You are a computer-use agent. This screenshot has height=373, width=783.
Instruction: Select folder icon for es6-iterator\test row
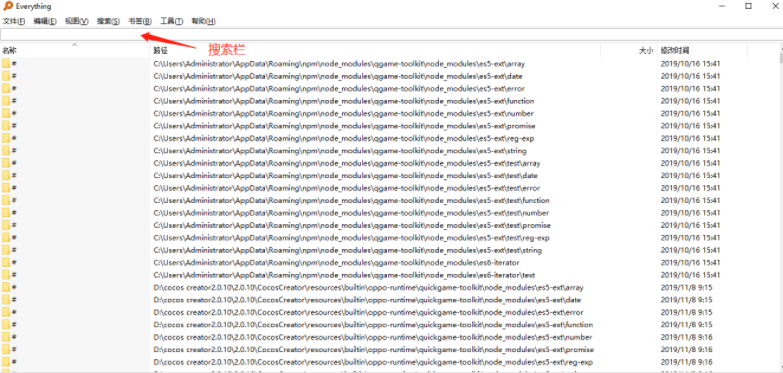pos(6,275)
